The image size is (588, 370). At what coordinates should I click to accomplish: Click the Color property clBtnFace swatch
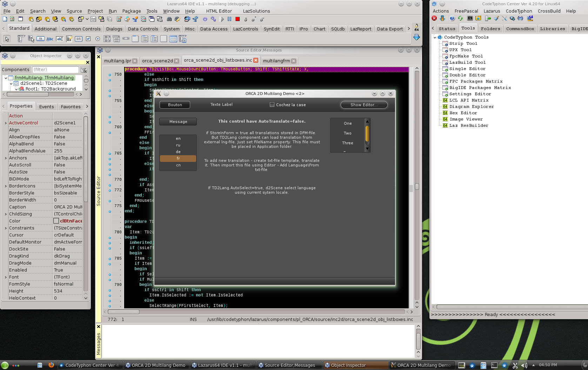tap(56, 221)
